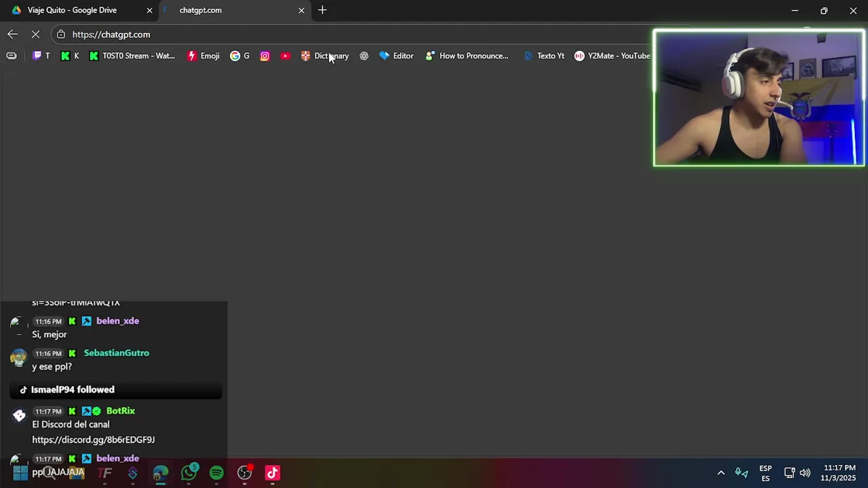Image resolution: width=868 pixels, height=488 pixels.
Task: Open the Kick 'K' bookmark
Action: [x=70, y=56]
